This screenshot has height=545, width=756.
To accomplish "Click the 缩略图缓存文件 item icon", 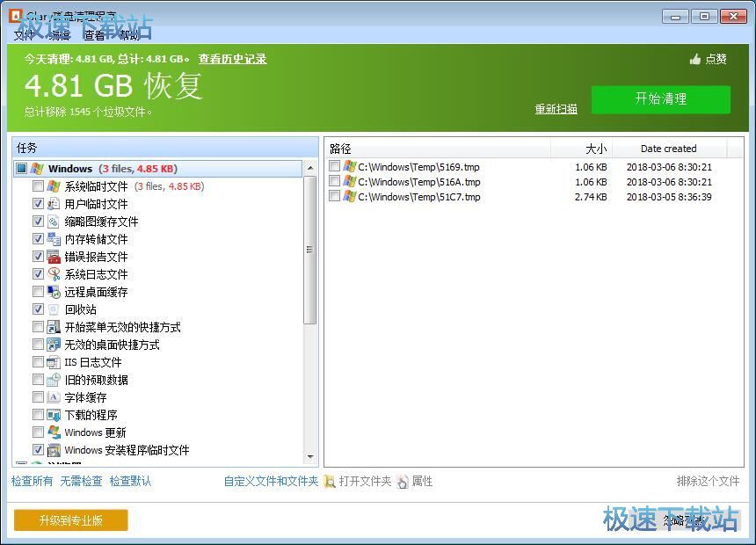I will 54,222.
